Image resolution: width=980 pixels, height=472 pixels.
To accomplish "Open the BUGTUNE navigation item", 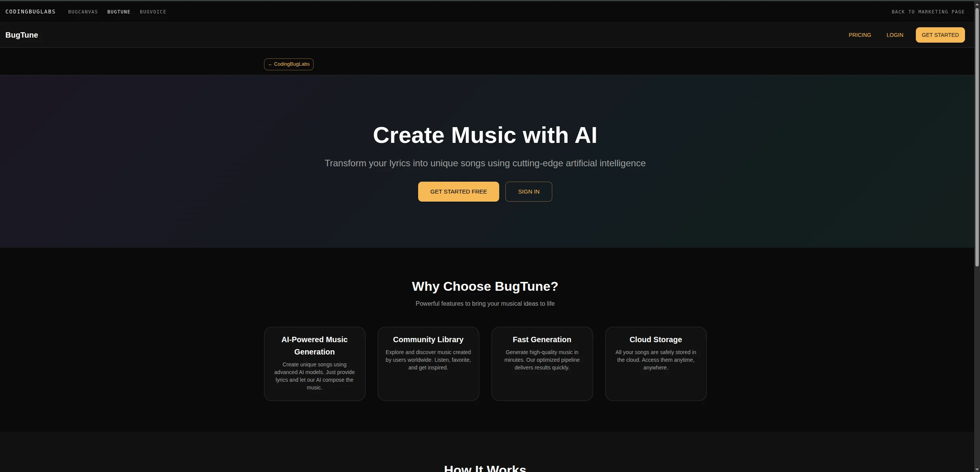I will (x=119, y=12).
